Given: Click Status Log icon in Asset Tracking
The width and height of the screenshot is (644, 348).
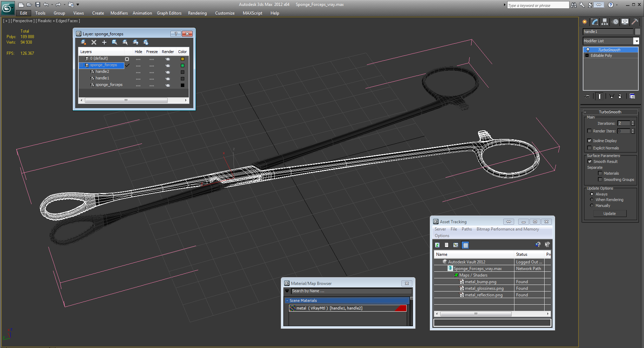Looking at the screenshot, I should pos(447,245).
